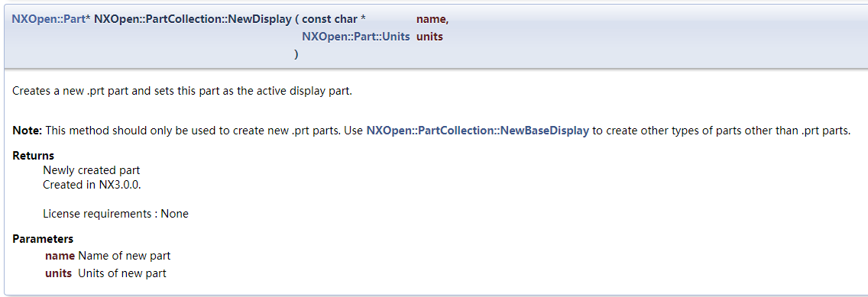Click the 'Newly created part' return text

click(92, 170)
